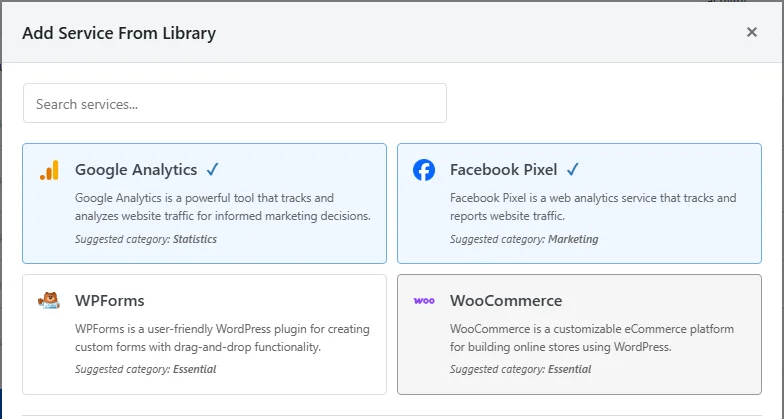This screenshot has height=419, width=784.
Task: Click the WPForms description text
Action: tap(222, 338)
